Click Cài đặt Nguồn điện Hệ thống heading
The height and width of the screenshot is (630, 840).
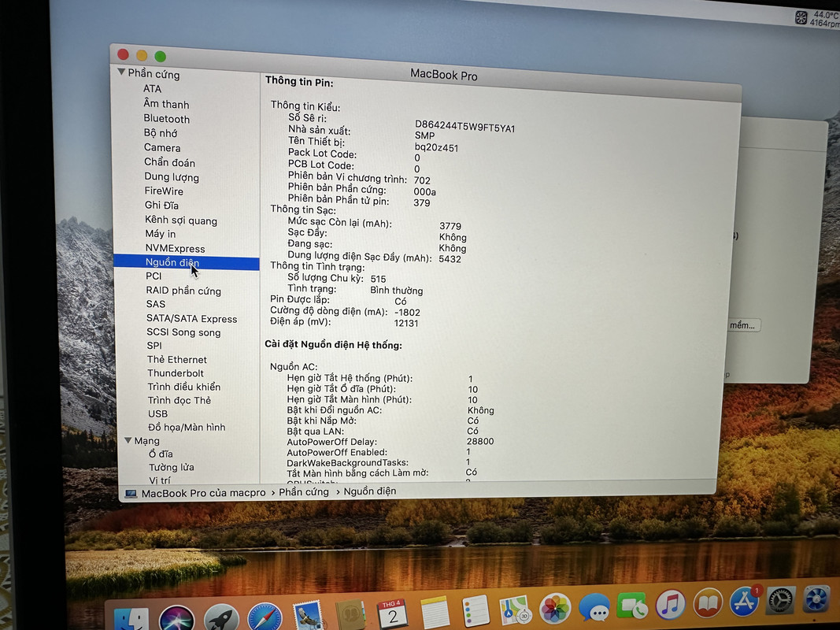pos(333,344)
